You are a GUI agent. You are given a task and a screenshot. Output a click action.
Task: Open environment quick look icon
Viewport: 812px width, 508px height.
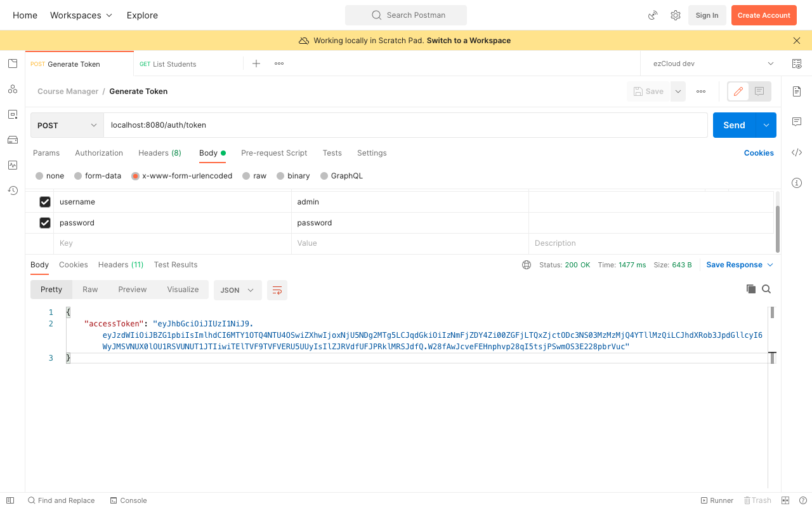click(797, 63)
